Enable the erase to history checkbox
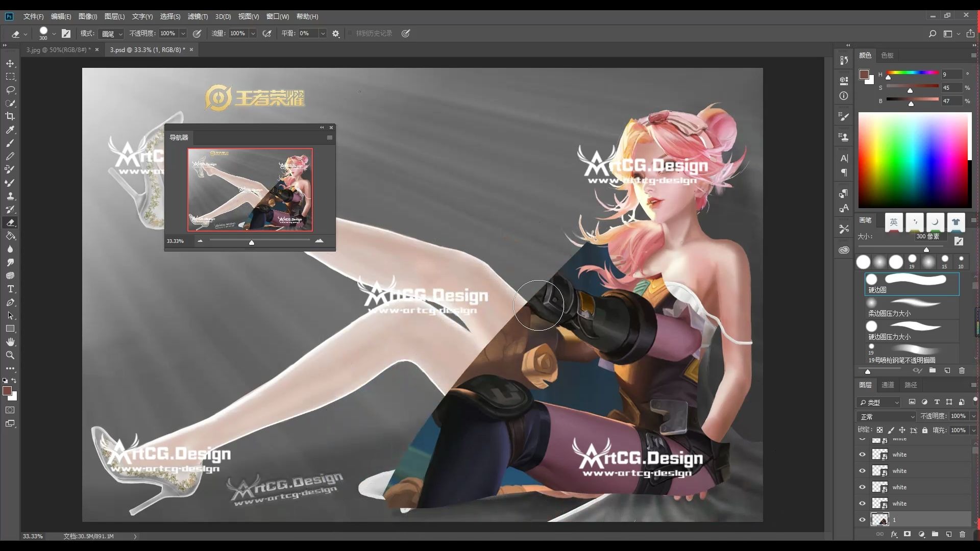 coord(350,33)
